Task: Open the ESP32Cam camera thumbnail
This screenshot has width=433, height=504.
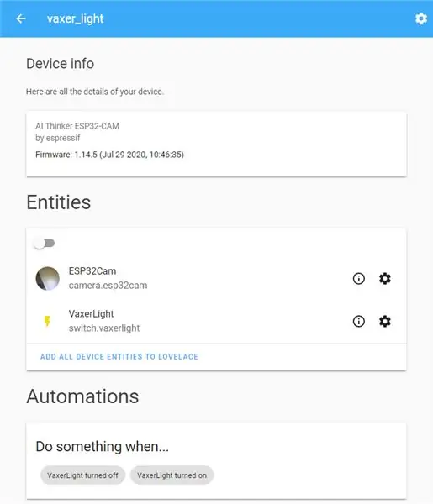Action: coord(48,278)
